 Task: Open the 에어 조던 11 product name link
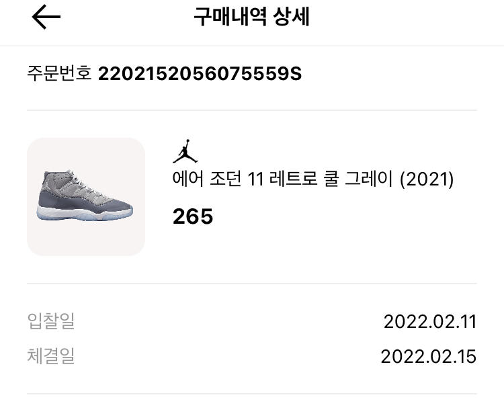pos(208,180)
